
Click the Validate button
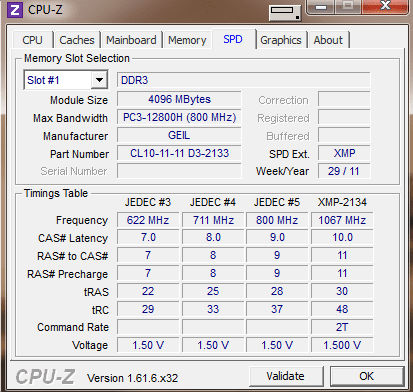point(286,376)
